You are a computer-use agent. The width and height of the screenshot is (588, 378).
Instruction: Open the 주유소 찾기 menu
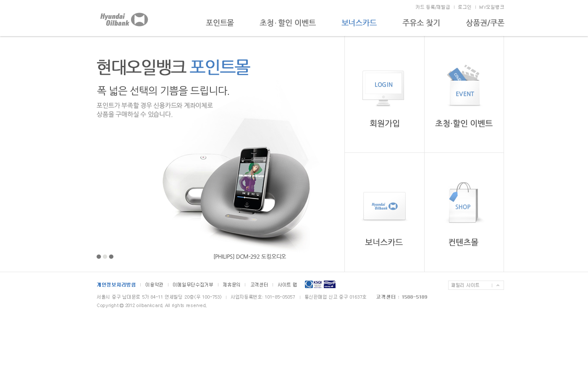pos(421,23)
